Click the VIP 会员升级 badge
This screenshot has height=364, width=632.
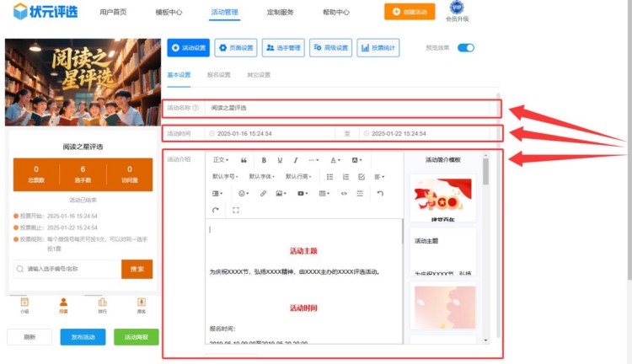(x=457, y=12)
